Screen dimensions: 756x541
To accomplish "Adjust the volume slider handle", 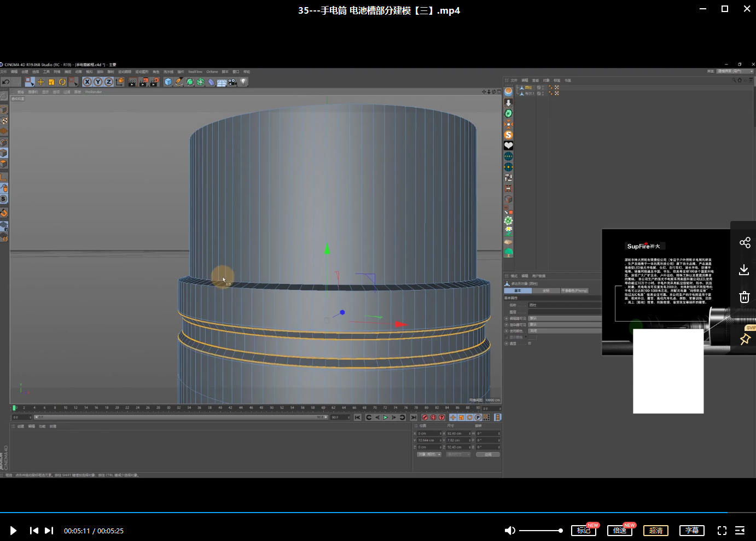I will point(560,531).
